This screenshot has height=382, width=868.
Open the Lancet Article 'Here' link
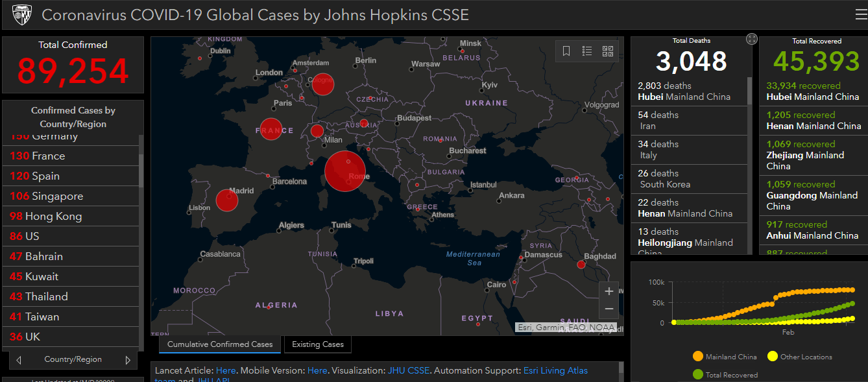(226, 370)
